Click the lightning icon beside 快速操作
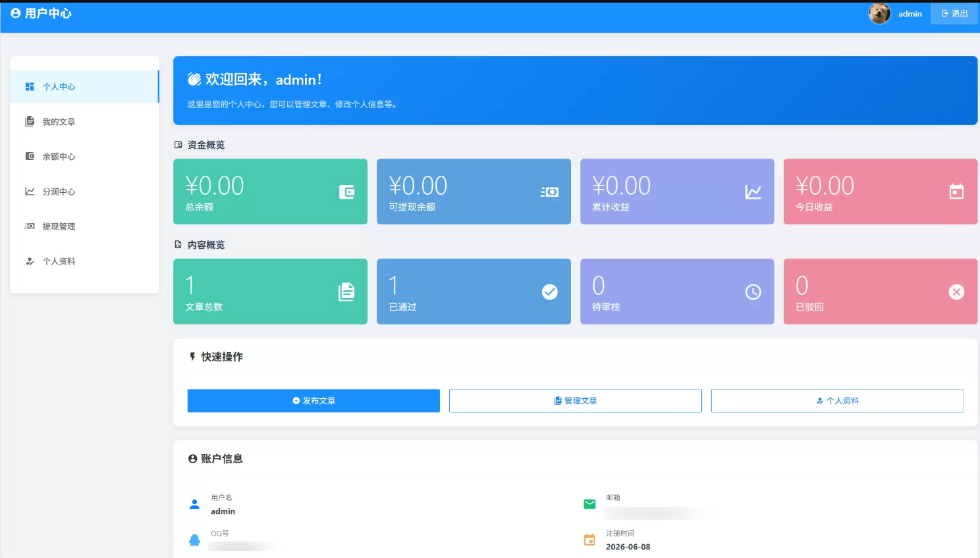This screenshot has height=558, width=980. pyautogui.click(x=192, y=357)
